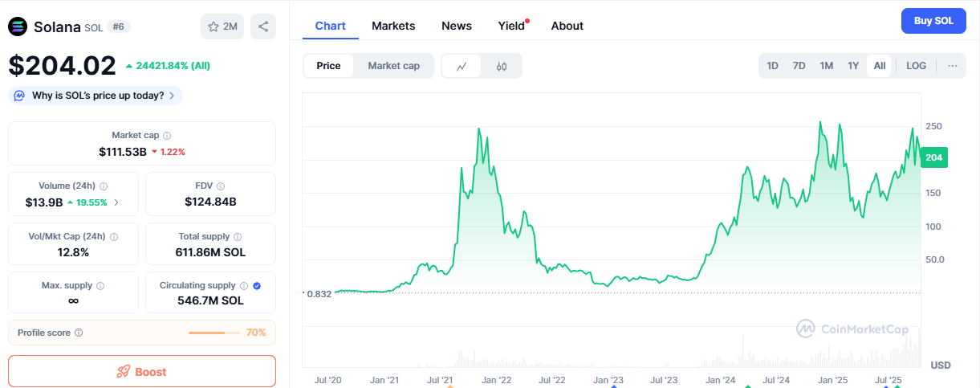Open the Markets tab
The height and width of the screenshot is (388, 980).
click(x=393, y=26)
